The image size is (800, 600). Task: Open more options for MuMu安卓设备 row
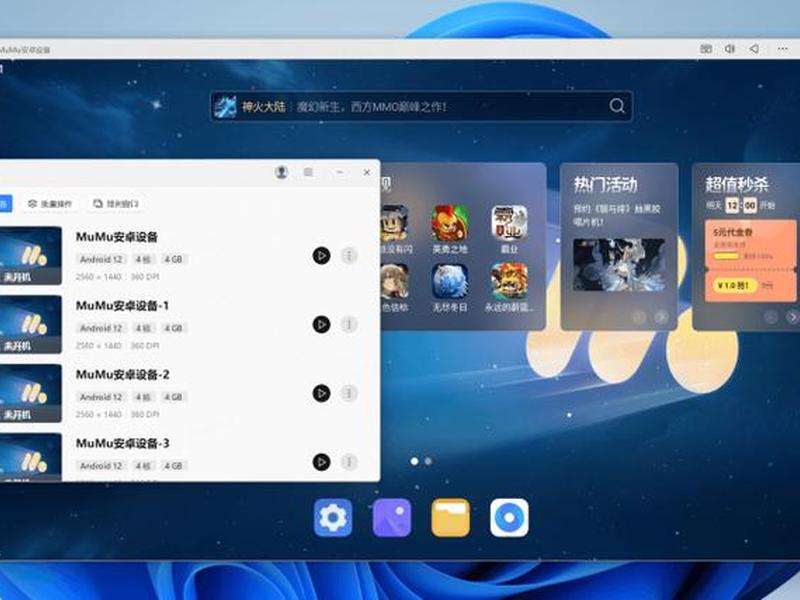[x=349, y=255]
